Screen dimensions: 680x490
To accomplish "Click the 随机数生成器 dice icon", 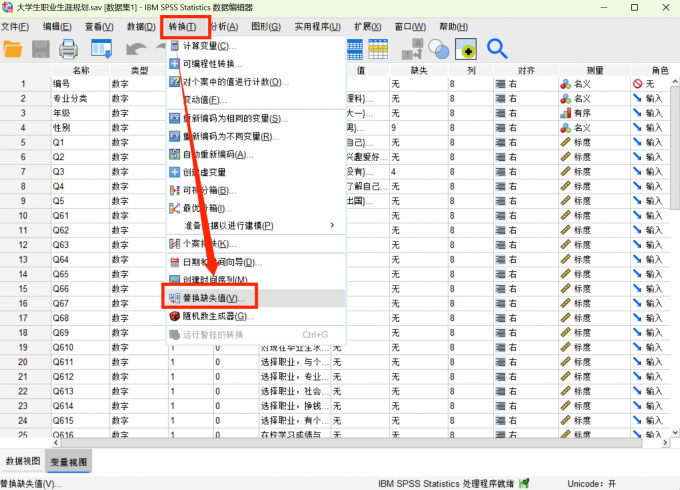I will tap(174, 316).
